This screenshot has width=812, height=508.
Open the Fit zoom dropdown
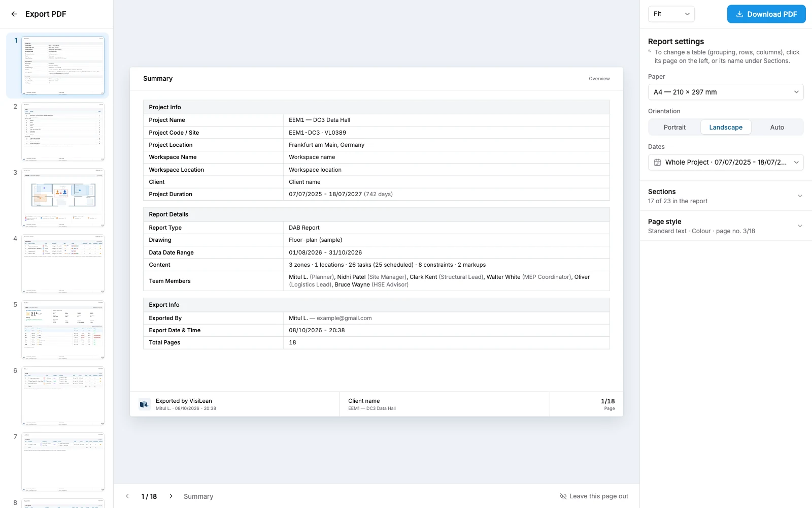point(671,14)
